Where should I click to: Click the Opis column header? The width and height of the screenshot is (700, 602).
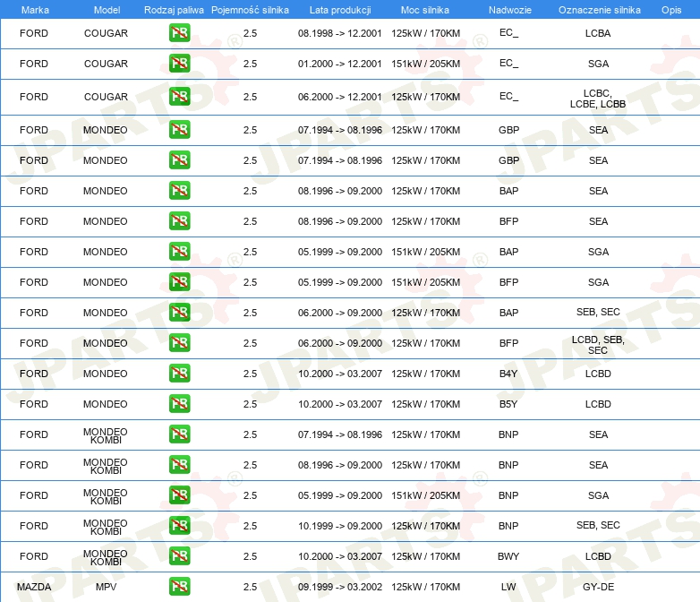(x=671, y=10)
